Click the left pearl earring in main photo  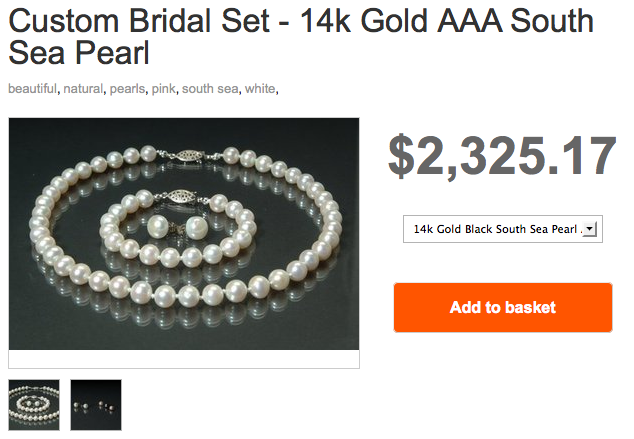156,224
